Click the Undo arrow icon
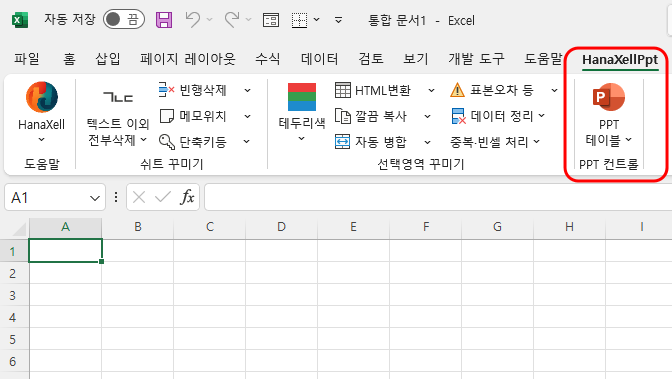672x379 pixels. [x=193, y=19]
